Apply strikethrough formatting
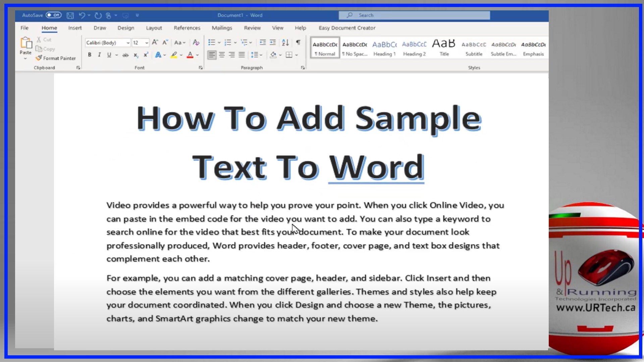644x362 pixels. coord(125,55)
